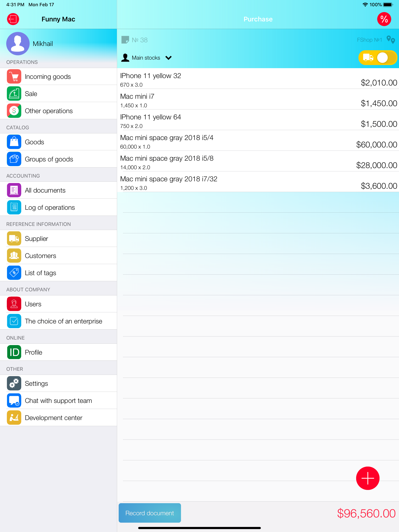
Task: Go to Log of operations
Action: point(49,207)
